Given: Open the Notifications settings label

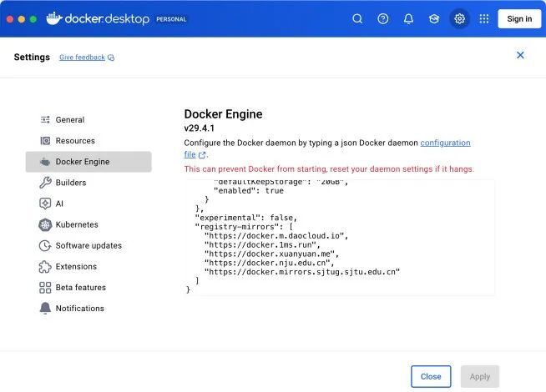Looking at the screenshot, I should click(80, 308).
